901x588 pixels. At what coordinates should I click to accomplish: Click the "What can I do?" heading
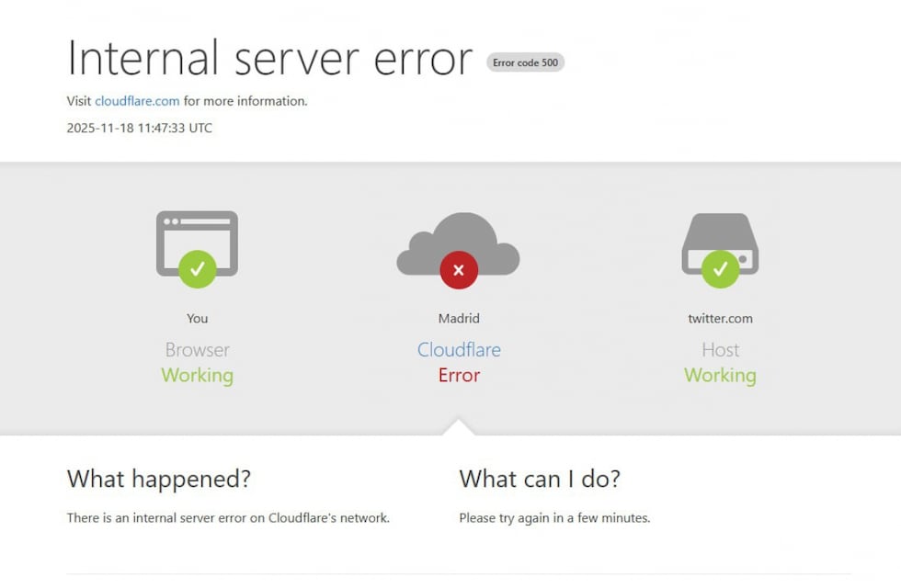pyautogui.click(x=539, y=479)
